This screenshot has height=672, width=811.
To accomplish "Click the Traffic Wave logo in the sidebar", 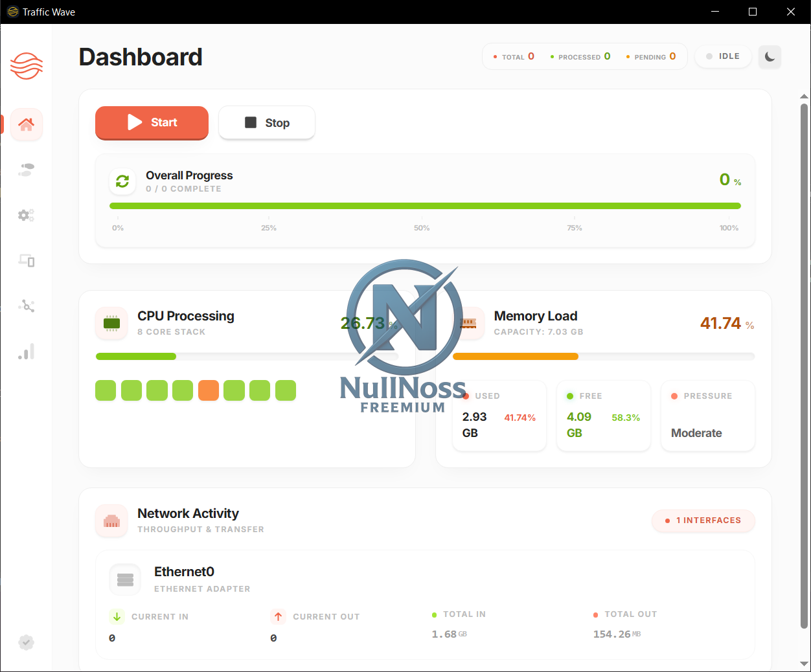I will pos(26,65).
